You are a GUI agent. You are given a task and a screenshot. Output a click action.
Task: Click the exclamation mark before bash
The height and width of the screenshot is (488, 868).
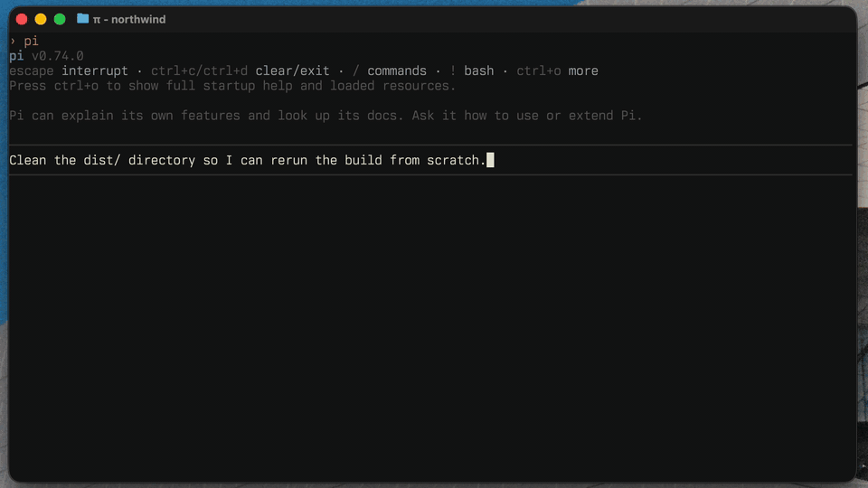453,70
